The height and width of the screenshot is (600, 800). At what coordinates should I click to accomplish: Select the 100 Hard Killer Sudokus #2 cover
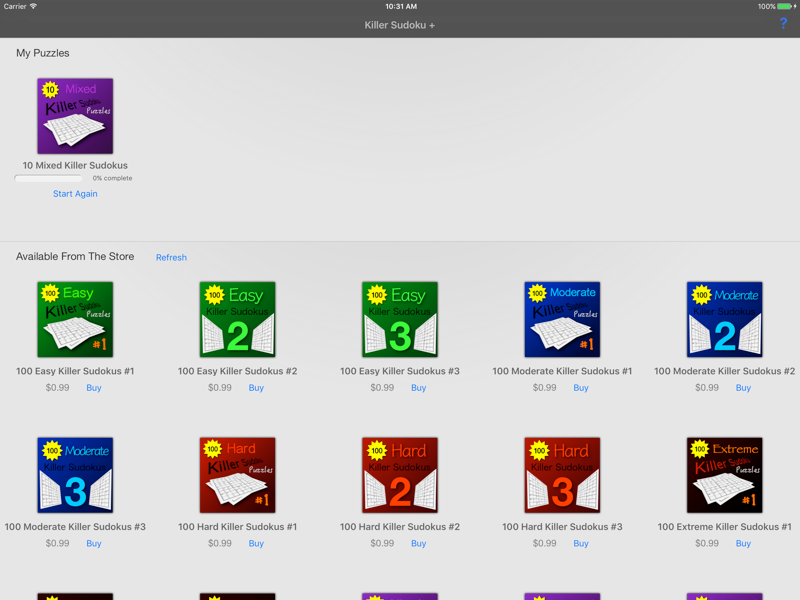coord(400,475)
